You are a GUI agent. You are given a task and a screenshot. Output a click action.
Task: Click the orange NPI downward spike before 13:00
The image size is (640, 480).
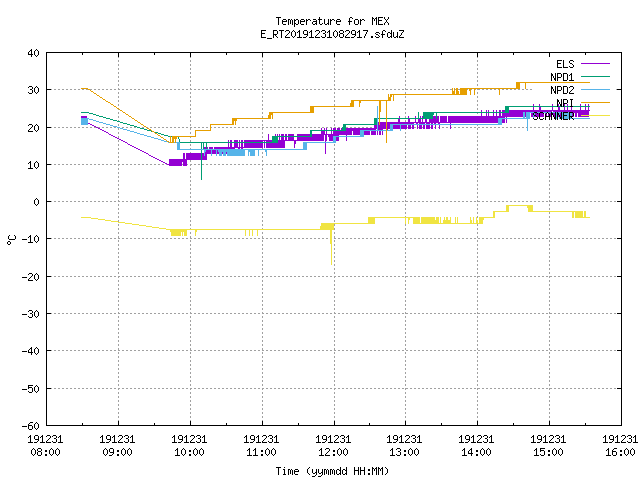386,122
